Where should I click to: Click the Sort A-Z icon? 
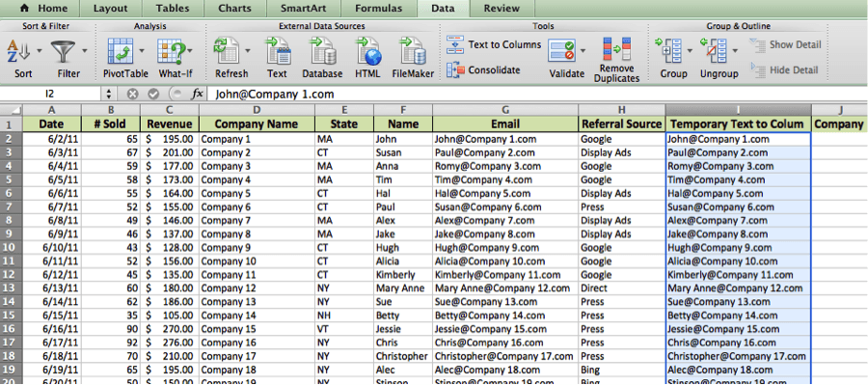(18, 52)
